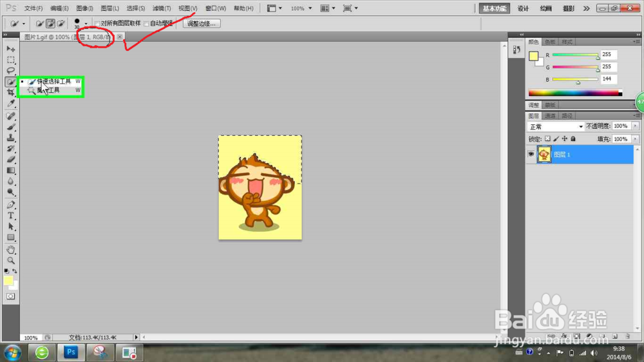Select the Path Selection tool
This screenshot has height=362, width=644.
click(11, 226)
